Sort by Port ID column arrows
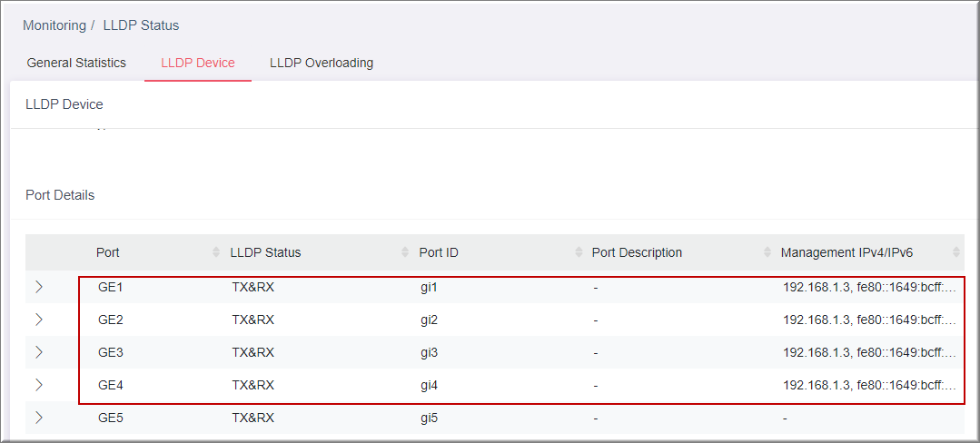The height and width of the screenshot is (443, 980). click(579, 252)
